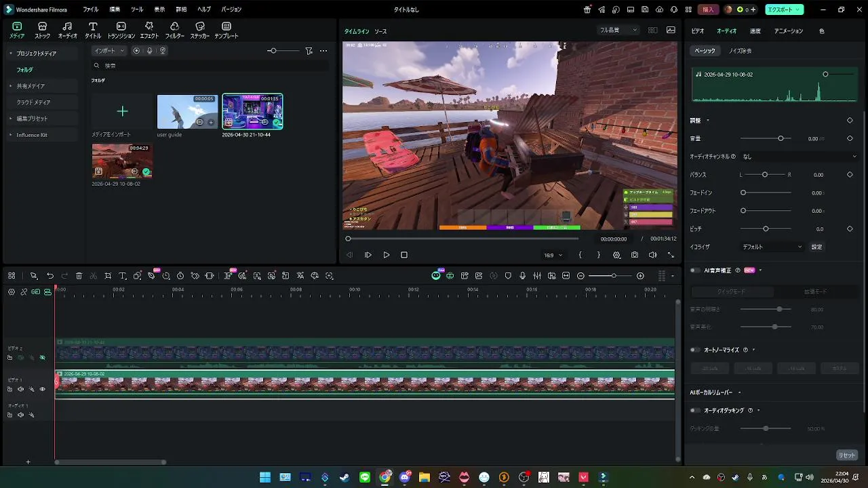Toggle visibility eye of ビデオ 2 track
The width and height of the screenshot is (868, 488).
tap(42, 357)
